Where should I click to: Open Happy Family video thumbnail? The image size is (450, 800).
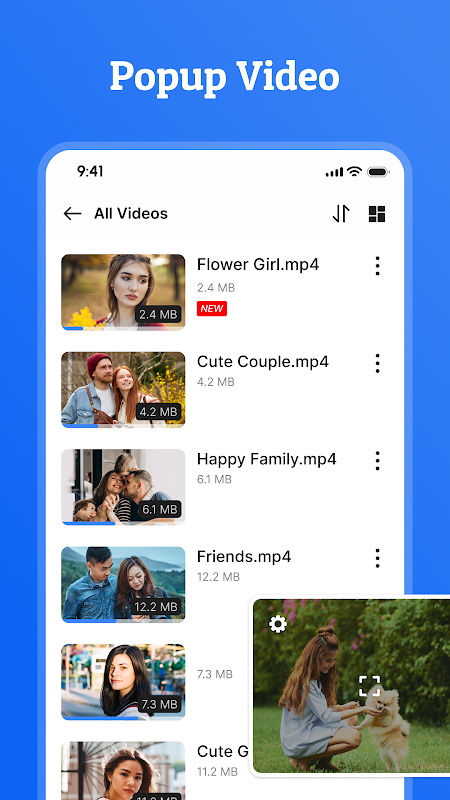pyautogui.click(x=123, y=487)
